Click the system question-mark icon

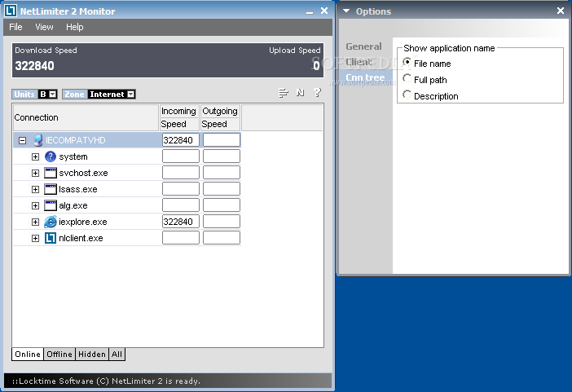coord(51,156)
